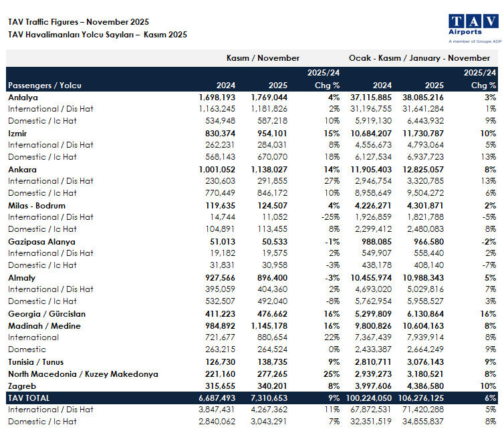Viewport: 504px width, 435px height.
Task: Select TAV total November 2025 value 7,310,653
Action: coord(269,398)
